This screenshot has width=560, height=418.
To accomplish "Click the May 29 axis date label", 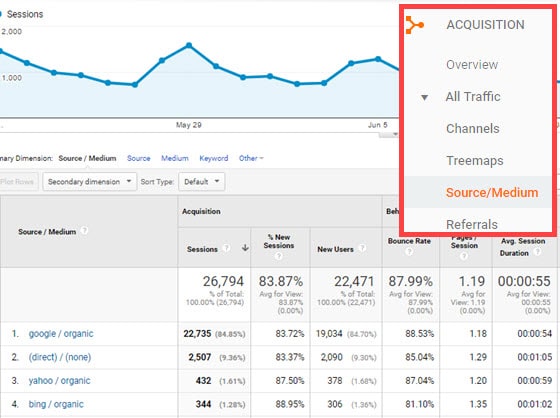I will point(189,125).
